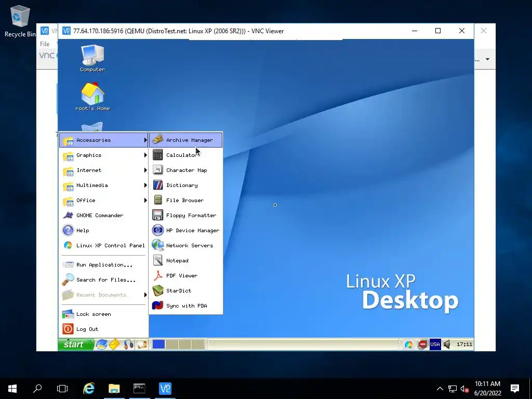Open Internet Explorer from Windows taskbar
Screen dimensions: 532x399
point(89,389)
